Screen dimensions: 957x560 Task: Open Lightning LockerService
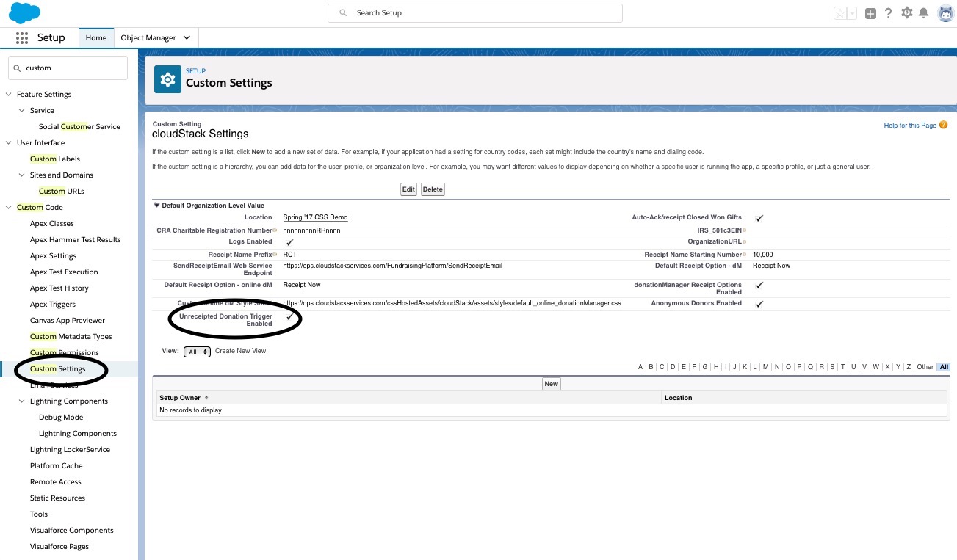coord(70,449)
